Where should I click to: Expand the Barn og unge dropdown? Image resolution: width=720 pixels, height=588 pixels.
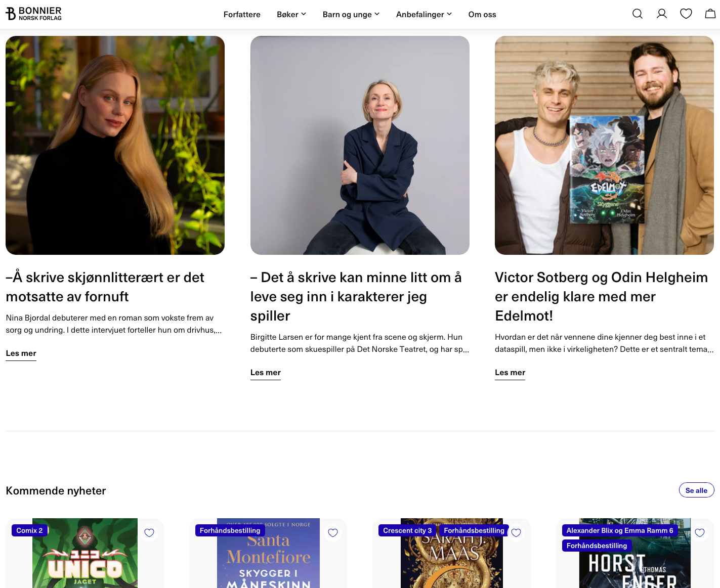(x=351, y=14)
